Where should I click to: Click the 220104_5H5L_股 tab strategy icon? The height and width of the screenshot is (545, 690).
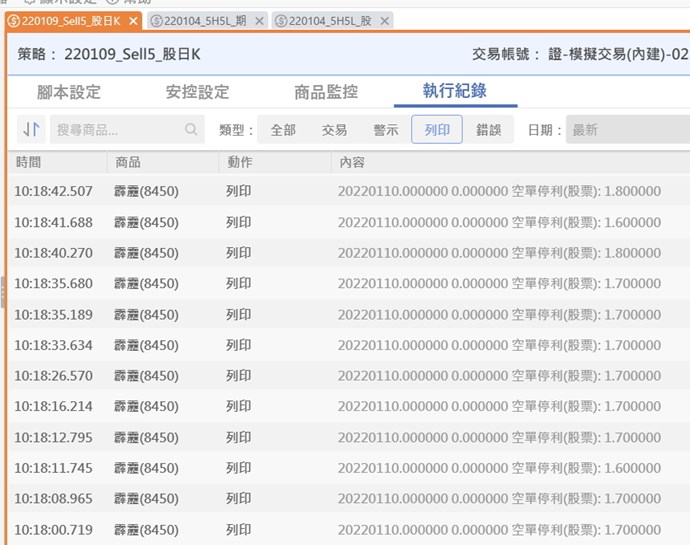pyautogui.click(x=280, y=21)
